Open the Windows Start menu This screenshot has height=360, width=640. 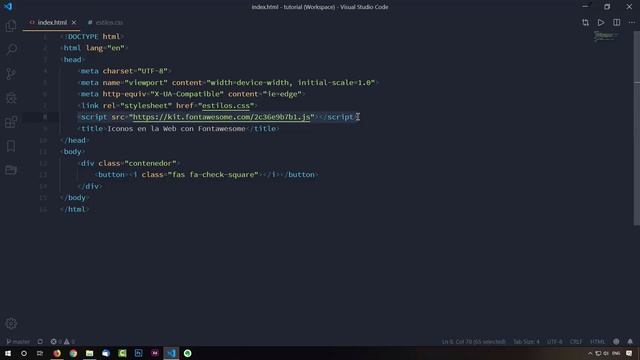(8, 353)
